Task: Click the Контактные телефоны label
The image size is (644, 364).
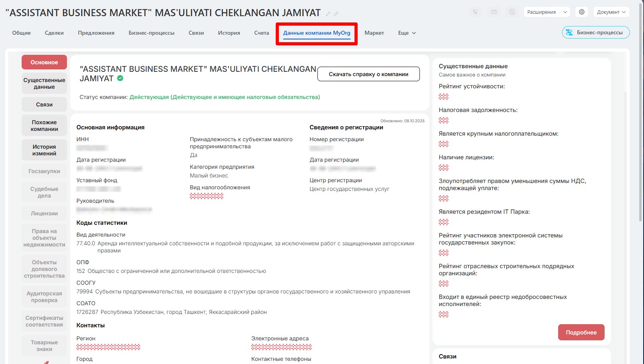Action: click(x=281, y=359)
